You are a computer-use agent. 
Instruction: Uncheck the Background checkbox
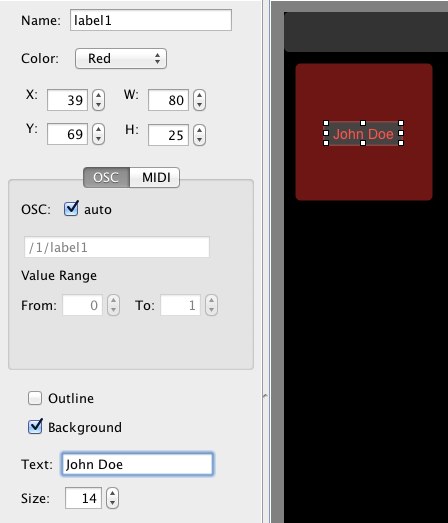point(35,427)
